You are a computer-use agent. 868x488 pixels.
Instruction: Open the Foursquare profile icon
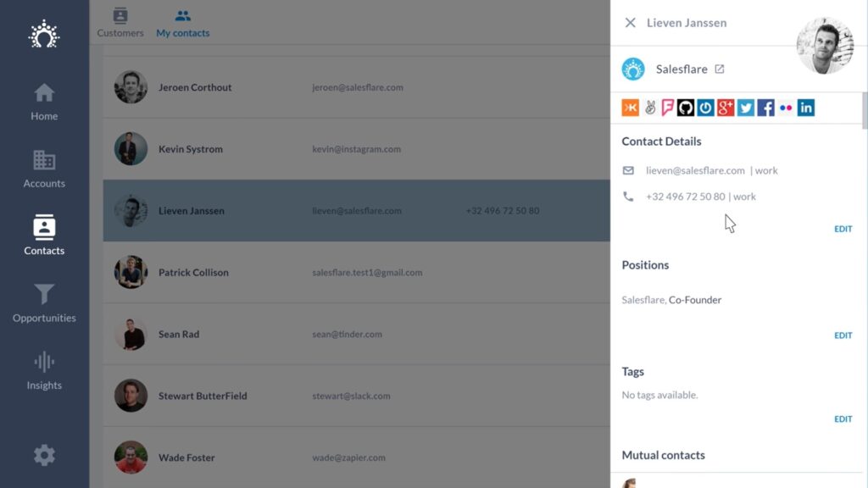[666, 108]
